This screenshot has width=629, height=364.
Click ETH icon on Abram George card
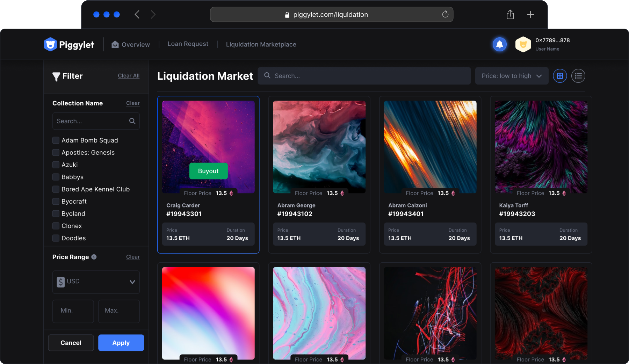[x=342, y=193]
